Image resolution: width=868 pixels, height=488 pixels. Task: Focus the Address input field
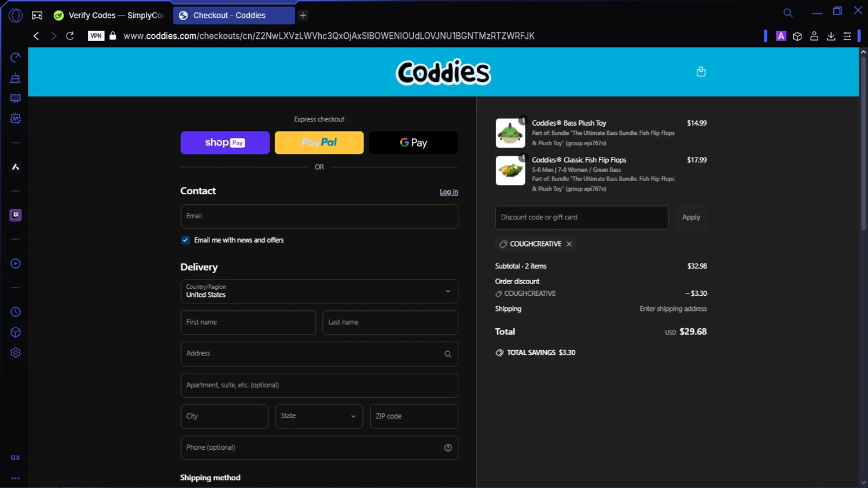(x=319, y=354)
